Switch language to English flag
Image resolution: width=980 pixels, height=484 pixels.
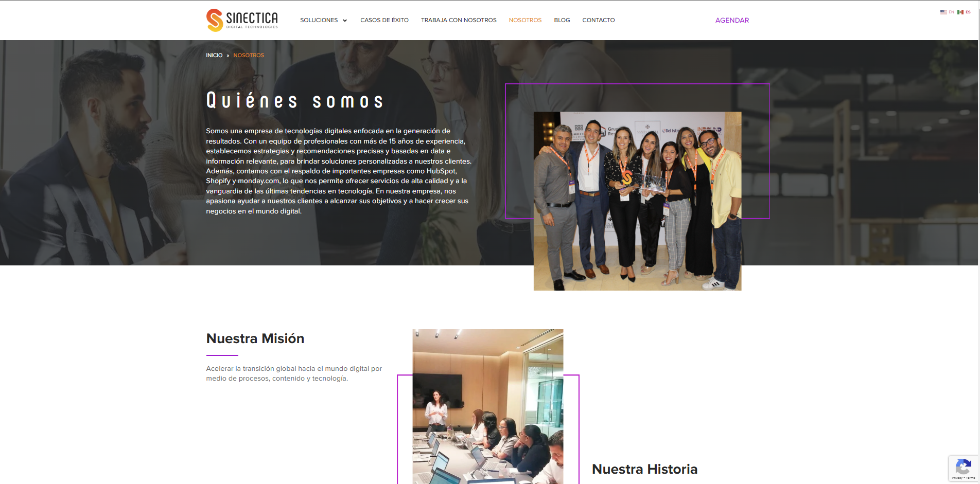(x=943, y=12)
